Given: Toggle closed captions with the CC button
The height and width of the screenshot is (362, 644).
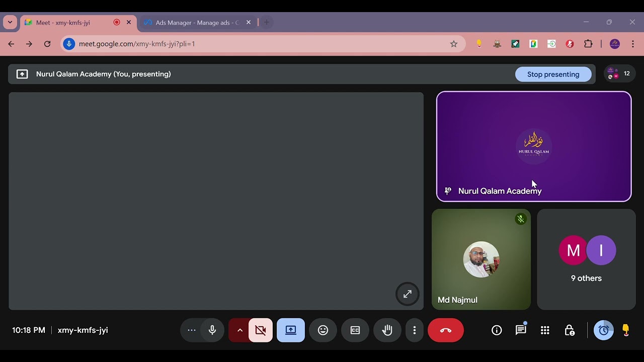Looking at the screenshot, I should (x=355, y=330).
